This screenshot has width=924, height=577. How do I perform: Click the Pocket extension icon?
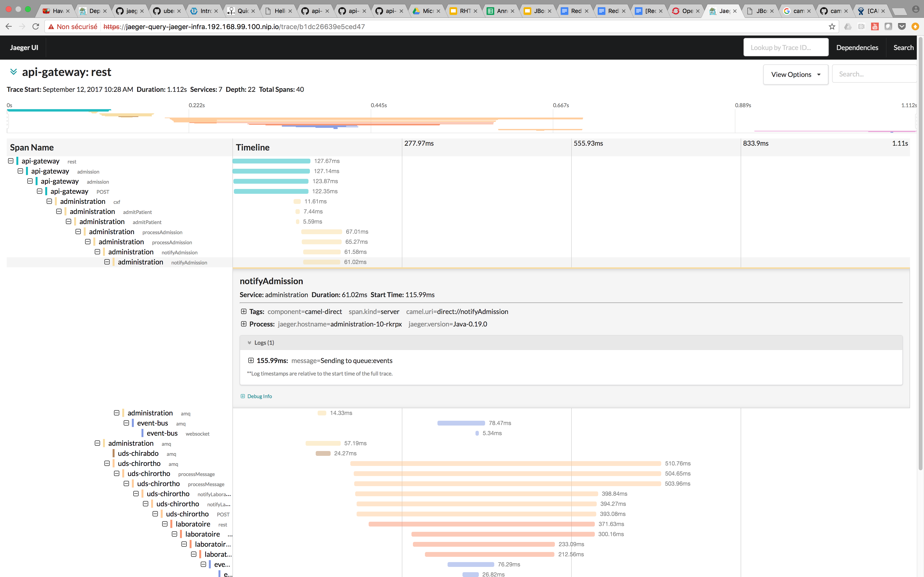coord(901,26)
